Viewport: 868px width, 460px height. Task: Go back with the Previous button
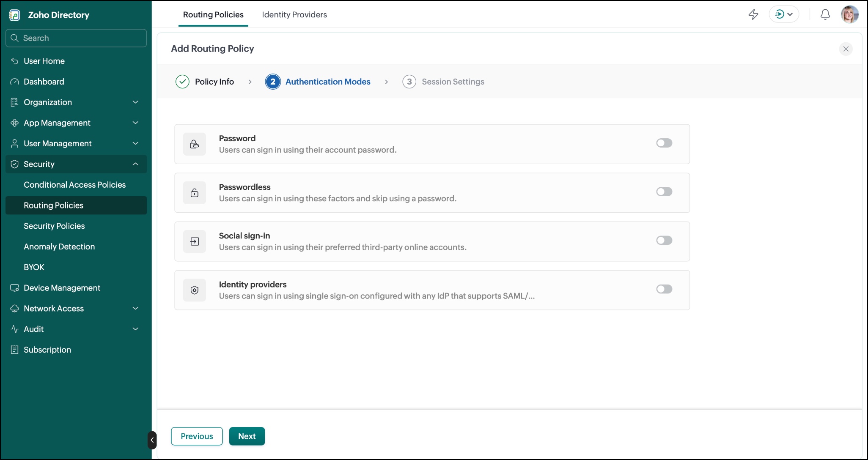(197, 436)
